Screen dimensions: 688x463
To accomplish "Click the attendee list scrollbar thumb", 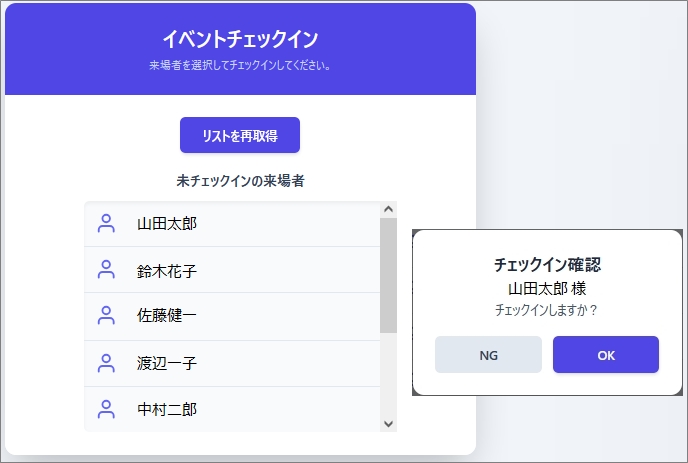I will (x=388, y=275).
